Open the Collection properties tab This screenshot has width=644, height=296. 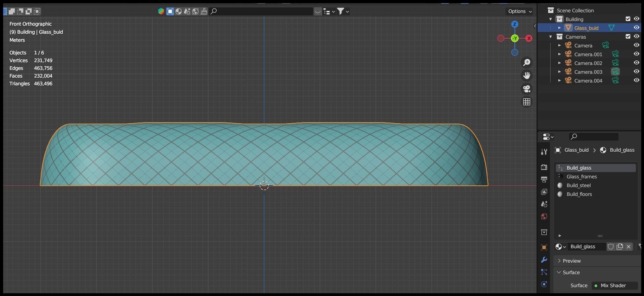(544, 232)
